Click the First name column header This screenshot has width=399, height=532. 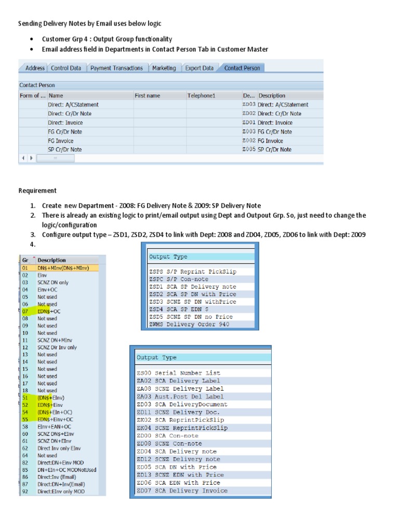point(160,96)
